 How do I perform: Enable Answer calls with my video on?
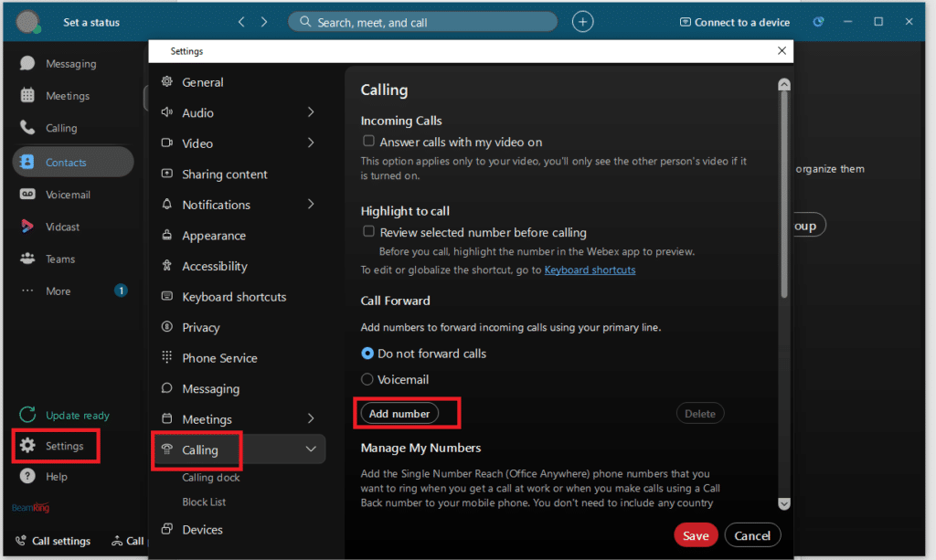pos(369,141)
